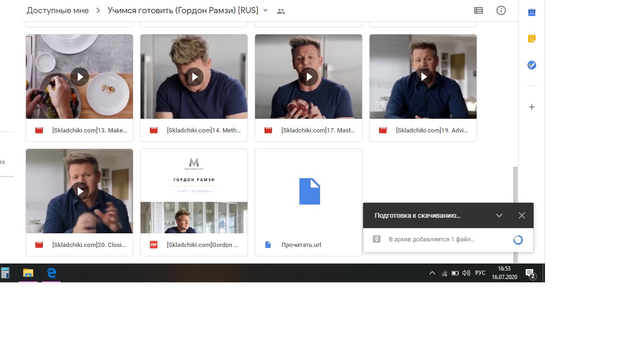Close the download preparation popup
The height and width of the screenshot is (362, 644).
[521, 215]
